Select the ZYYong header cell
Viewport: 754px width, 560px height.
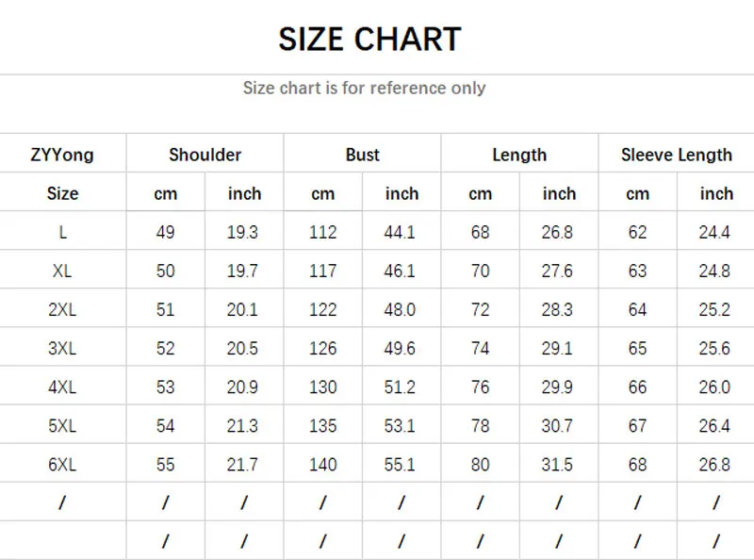tap(62, 155)
